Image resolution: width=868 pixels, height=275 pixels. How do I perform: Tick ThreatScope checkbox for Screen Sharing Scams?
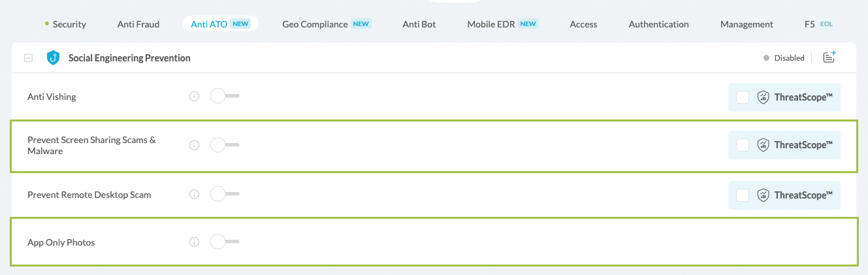(x=743, y=145)
